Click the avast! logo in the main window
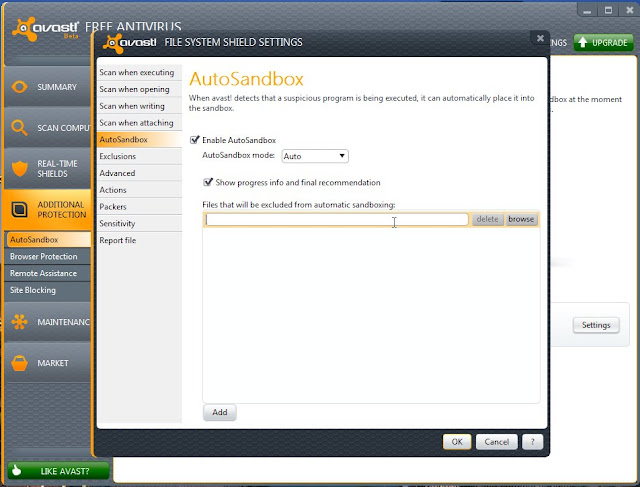640x487 pixels. click(x=45, y=29)
